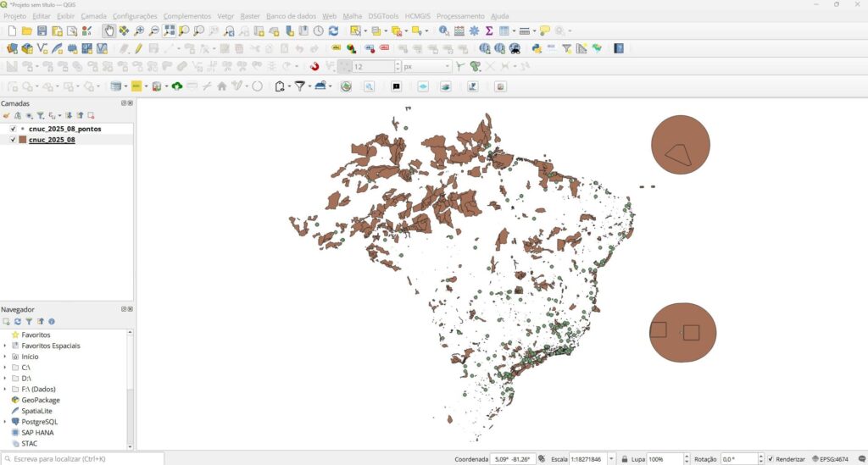The image size is (868, 465).
Task: Toggle the Renderizar checkbox
Action: point(771,459)
